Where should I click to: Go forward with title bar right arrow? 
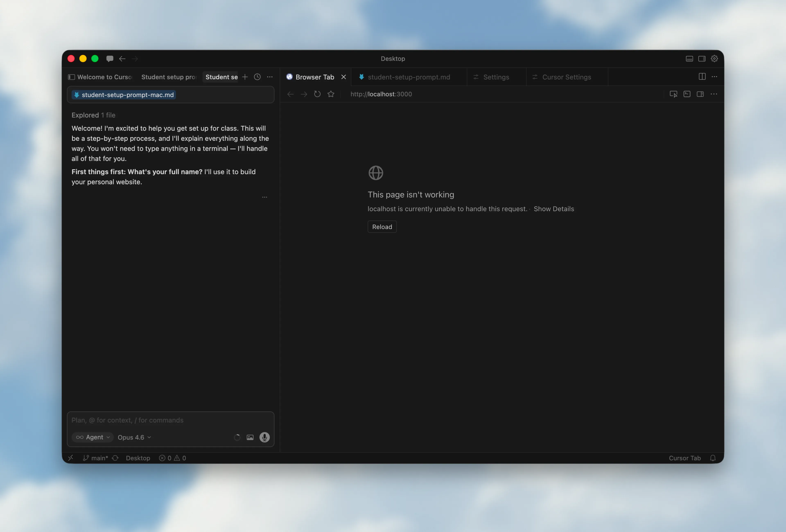pos(135,59)
